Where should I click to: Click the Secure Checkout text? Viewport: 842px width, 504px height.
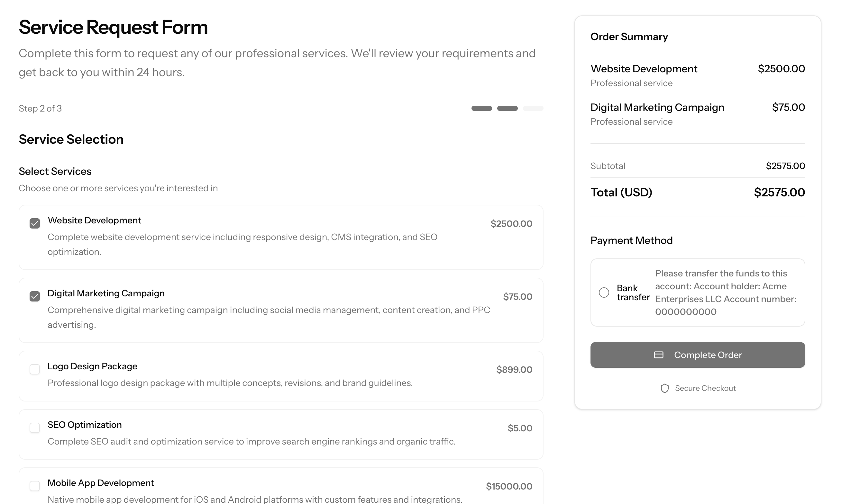[705, 388]
